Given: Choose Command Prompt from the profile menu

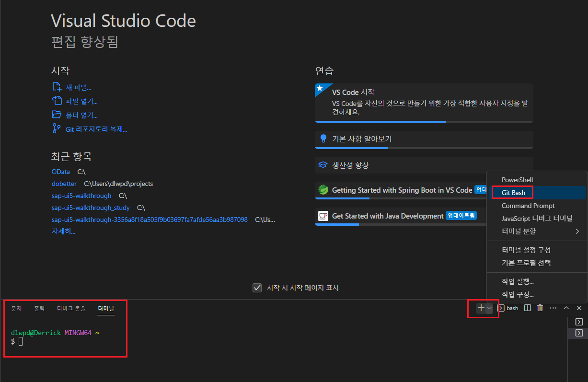Looking at the screenshot, I should click(x=537, y=206).
